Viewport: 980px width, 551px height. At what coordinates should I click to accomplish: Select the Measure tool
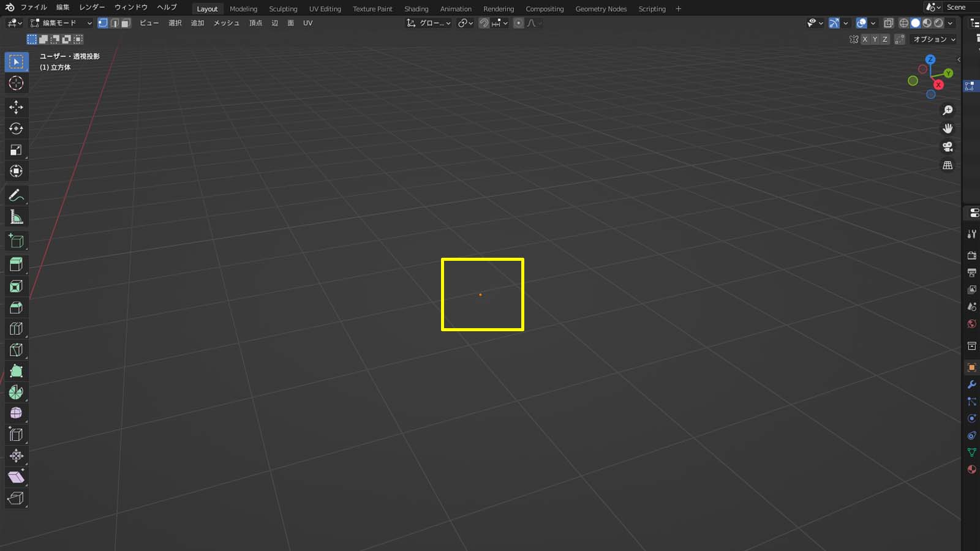click(x=17, y=217)
